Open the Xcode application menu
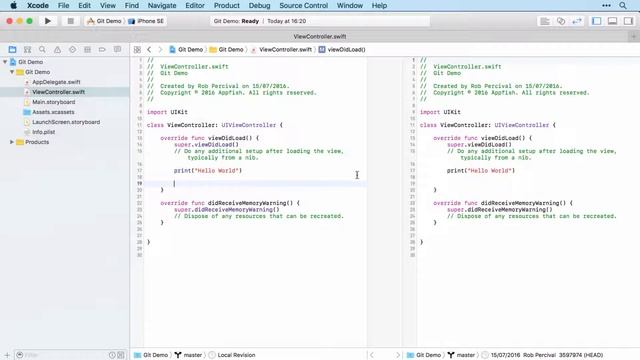 38,5
